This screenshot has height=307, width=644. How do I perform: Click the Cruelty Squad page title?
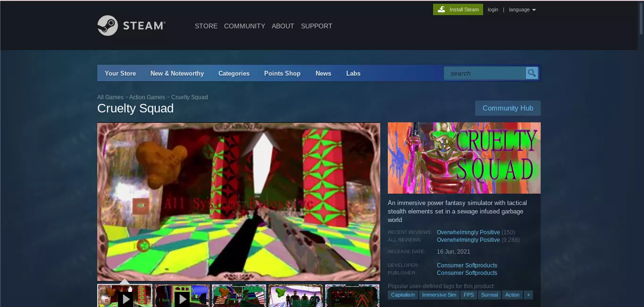[x=135, y=108]
